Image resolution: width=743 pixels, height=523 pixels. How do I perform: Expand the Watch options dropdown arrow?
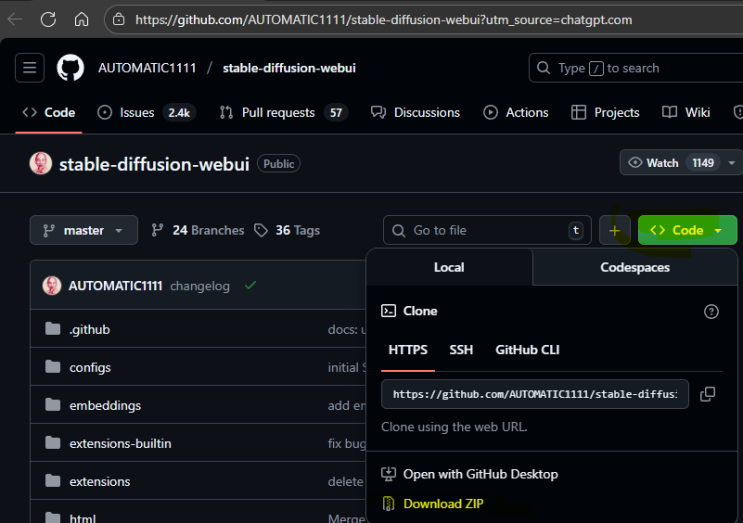[732, 162]
